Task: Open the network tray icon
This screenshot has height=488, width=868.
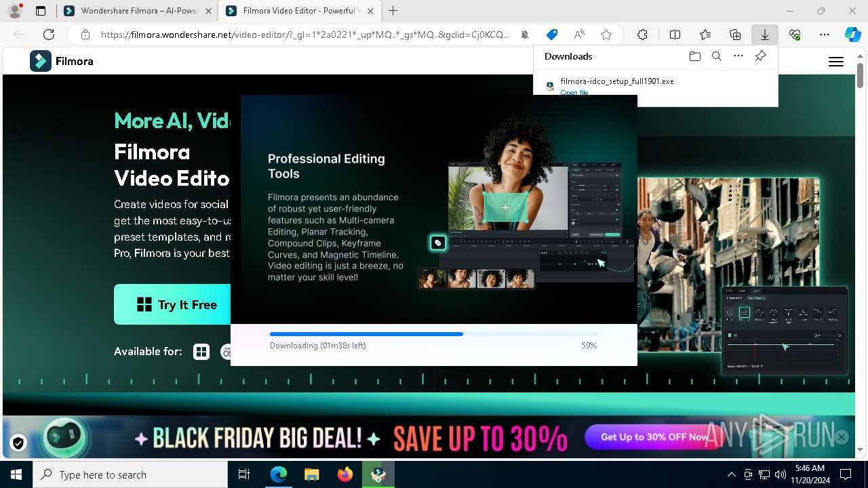Action: [x=764, y=474]
